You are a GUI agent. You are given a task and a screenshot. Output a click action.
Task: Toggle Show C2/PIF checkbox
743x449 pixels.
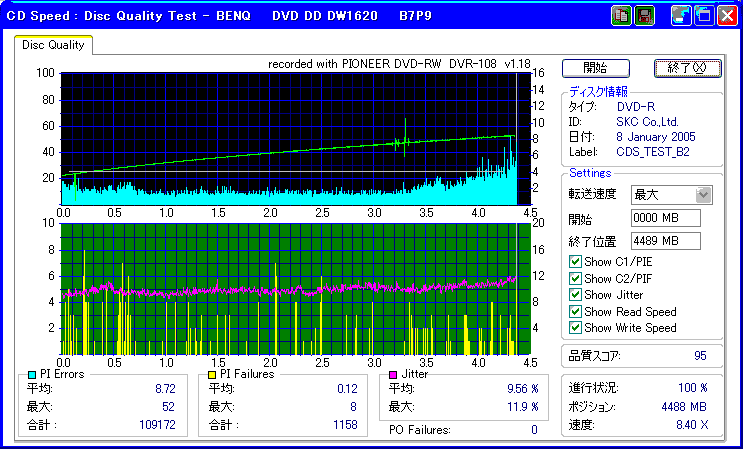click(x=575, y=278)
